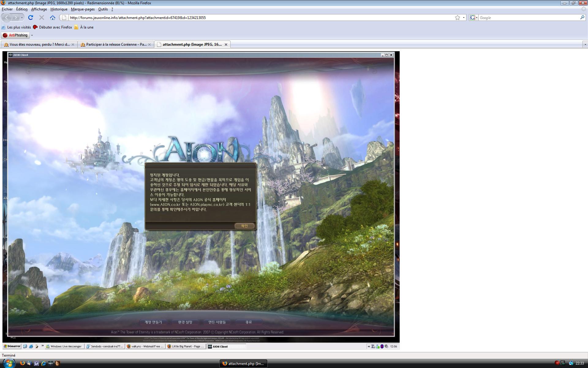Screen dimensions: 588x368
Task: Click the mail program icon in quick launch
Action: [29, 363]
